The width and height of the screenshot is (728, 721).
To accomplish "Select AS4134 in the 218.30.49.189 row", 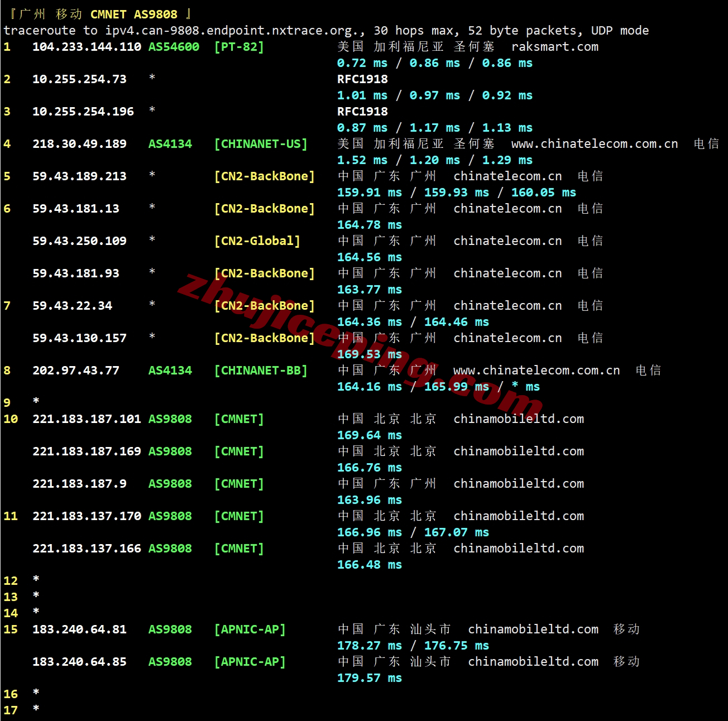I will [170, 144].
